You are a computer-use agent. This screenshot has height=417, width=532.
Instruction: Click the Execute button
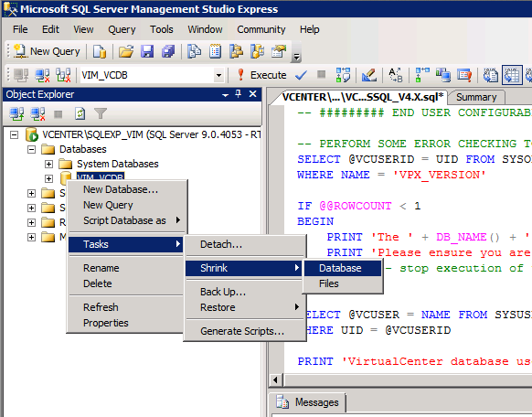(261, 75)
